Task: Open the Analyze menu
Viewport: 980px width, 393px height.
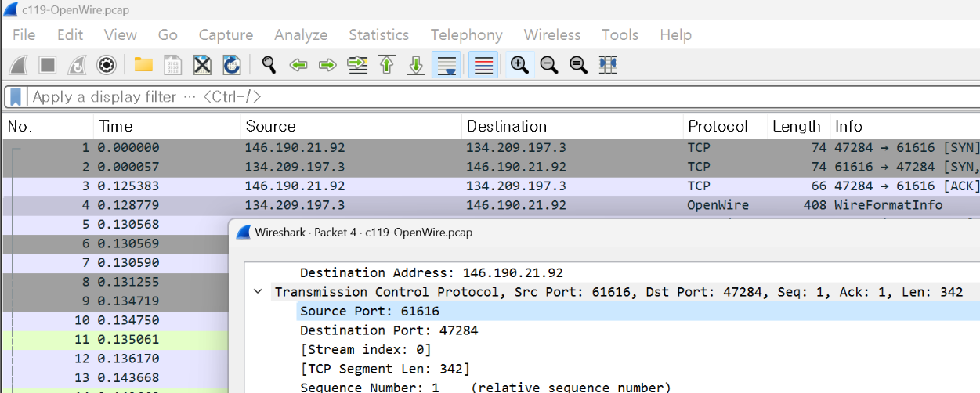Action: click(301, 35)
